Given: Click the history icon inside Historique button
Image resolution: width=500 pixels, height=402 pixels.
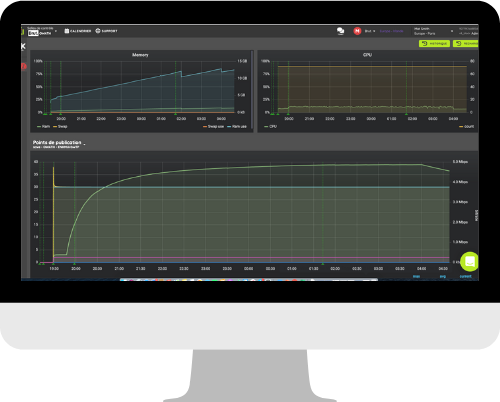Looking at the screenshot, I should (x=424, y=44).
